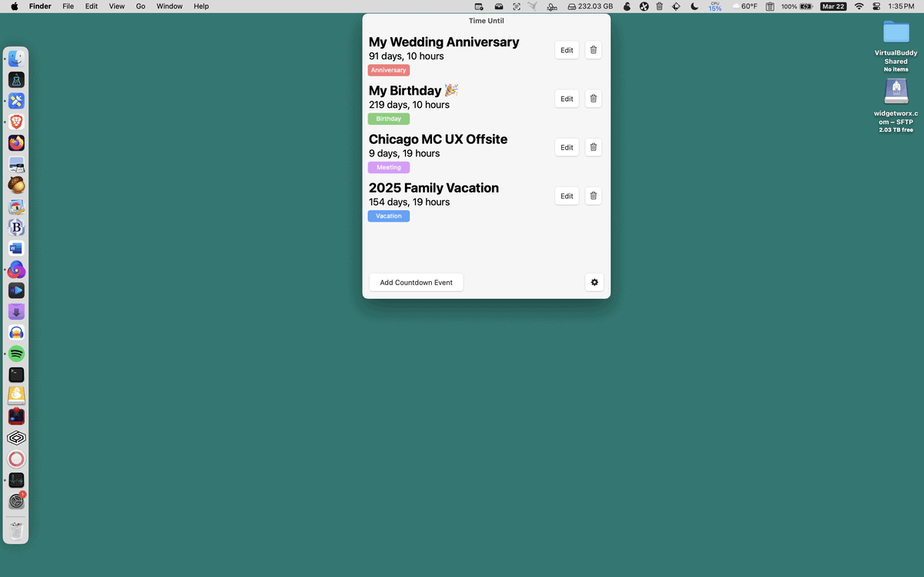Viewport: 924px width, 577px height.
Task: Open the VirtualBuddy Shared folder
Action: [x=896, y=32]
